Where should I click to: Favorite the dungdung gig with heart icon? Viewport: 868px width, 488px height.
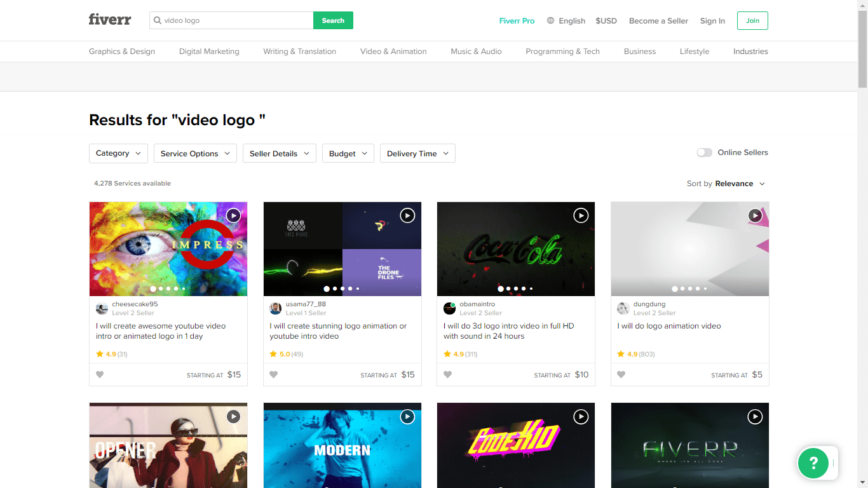click(x=621, y=375)
